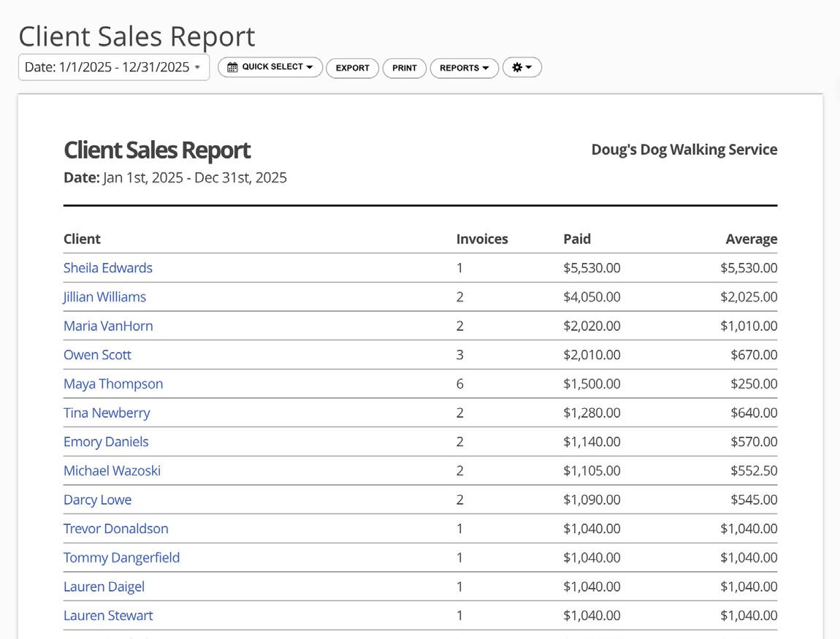Click the calendar icon in Quick Select
The image size is (840, 639).
(x=232, y=67)
